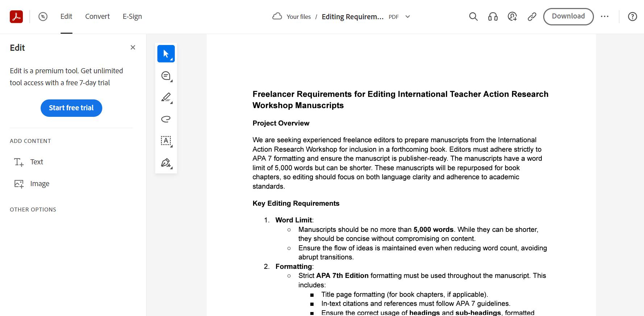Click the APA 7th Edition bold text
The height and width of the screenshot is (316, 644).
[x=342, y=276]
